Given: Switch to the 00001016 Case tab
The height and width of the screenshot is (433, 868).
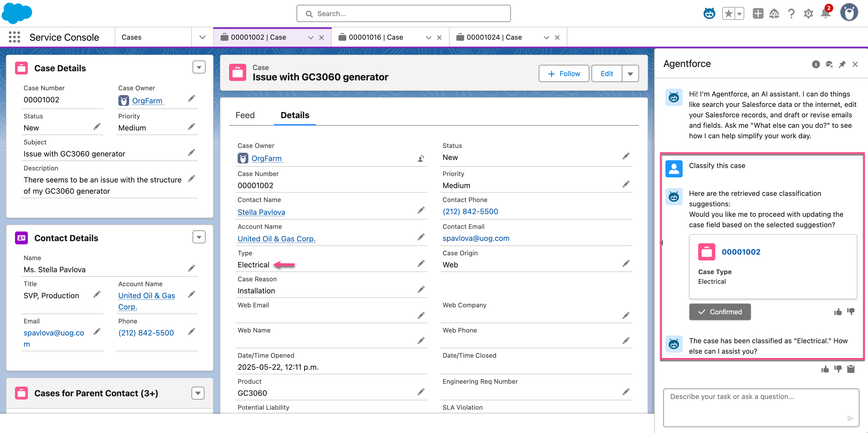Looking at the screenshot, I should (x=376, y=37).
